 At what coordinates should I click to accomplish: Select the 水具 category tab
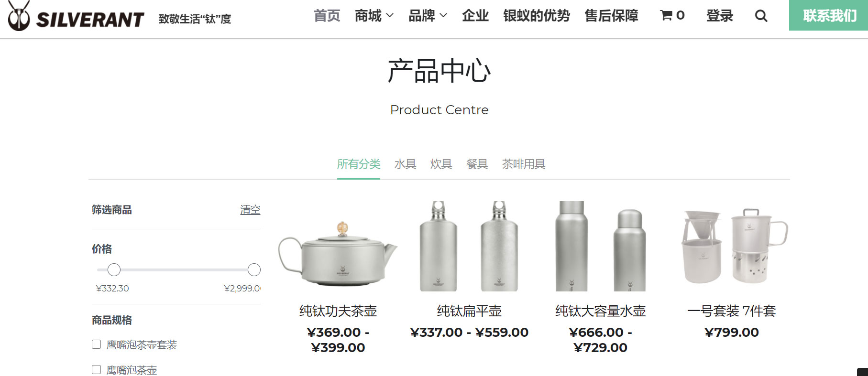click(405, 164)
